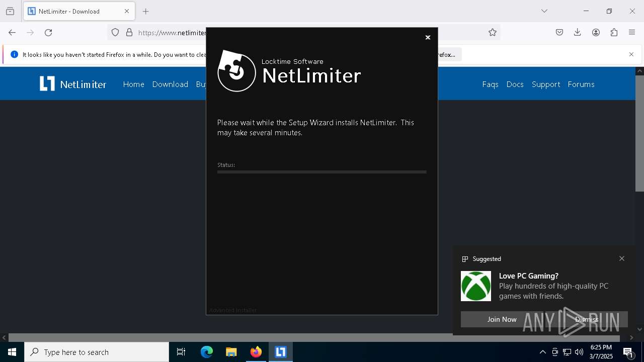Open the Save to Pocket icon

coord(559,33)
